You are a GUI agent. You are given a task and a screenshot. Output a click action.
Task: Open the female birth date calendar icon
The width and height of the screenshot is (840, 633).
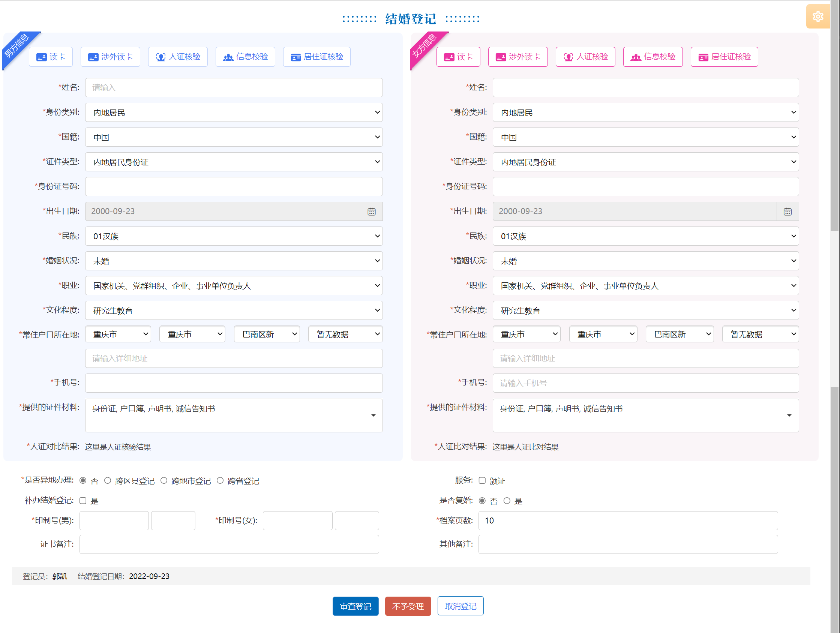(787, 211)
